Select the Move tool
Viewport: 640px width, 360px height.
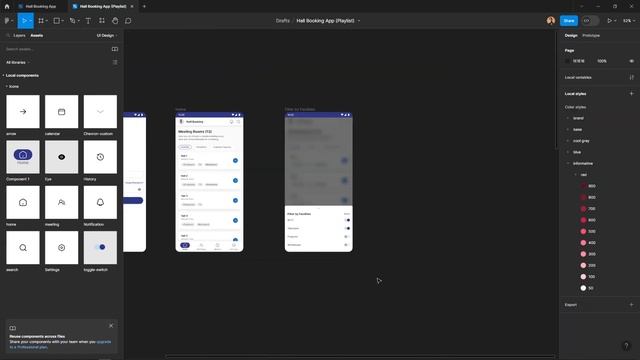click(x=24, y=21)
